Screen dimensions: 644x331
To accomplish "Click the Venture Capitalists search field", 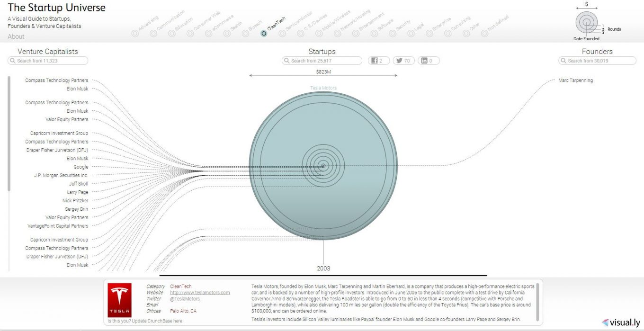I will pyautogui.click(x=48, y=61).
